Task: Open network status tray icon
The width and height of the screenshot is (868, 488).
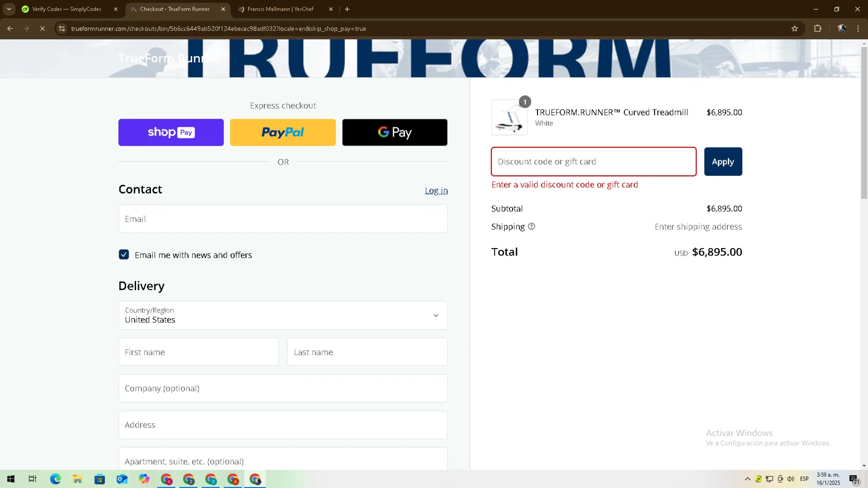Action: click(x=769, y=479)
